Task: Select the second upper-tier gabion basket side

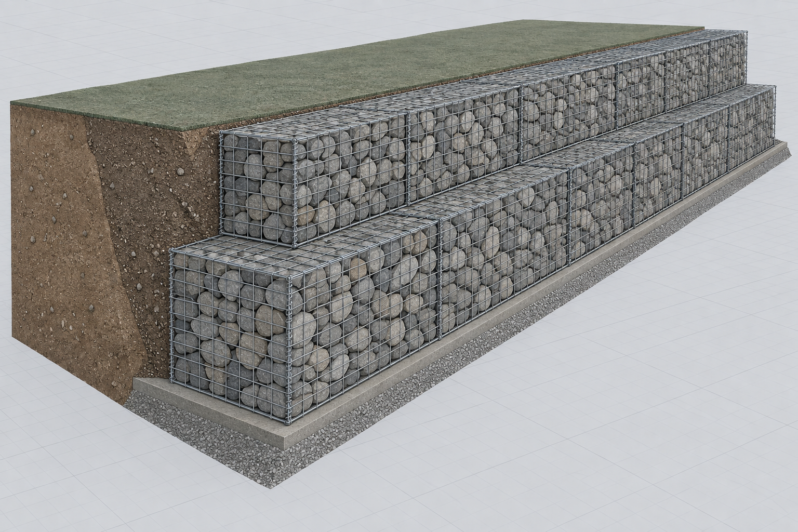Action: pos(464,144)
